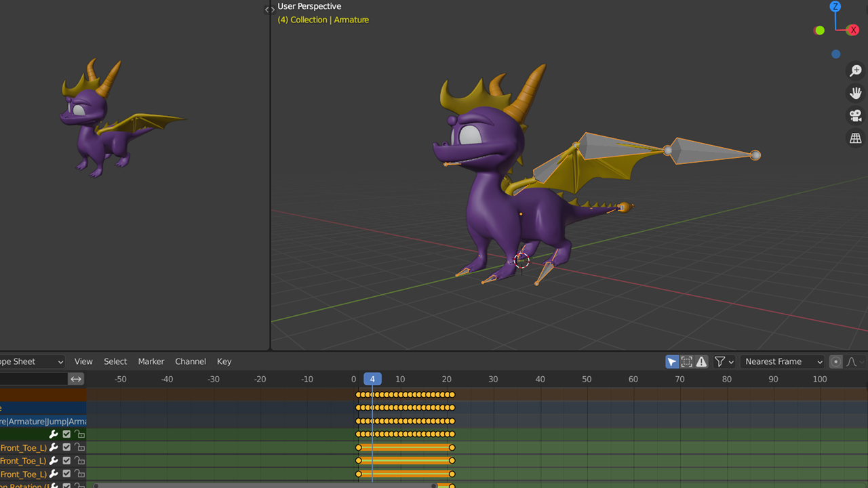This screenshot has height=488, width=868.
Task: Click the filter funnel icon
Action: (x=720, y=361)
